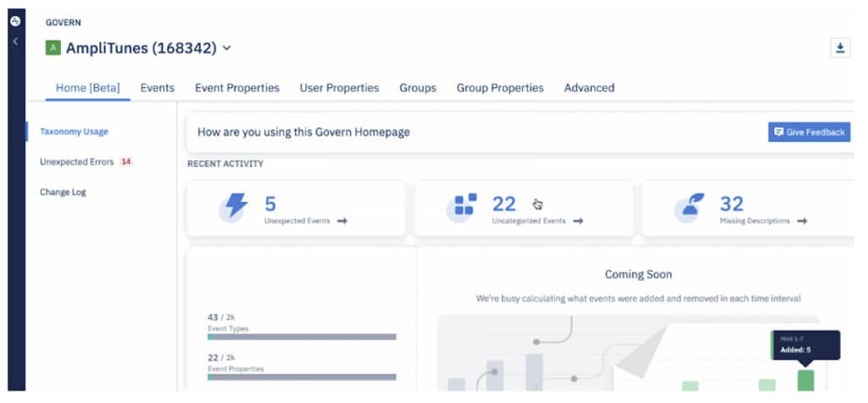This screenshot has height=403, width=868.
Task: Click the Coming Soon heading
Action: (x=638, y=275)
